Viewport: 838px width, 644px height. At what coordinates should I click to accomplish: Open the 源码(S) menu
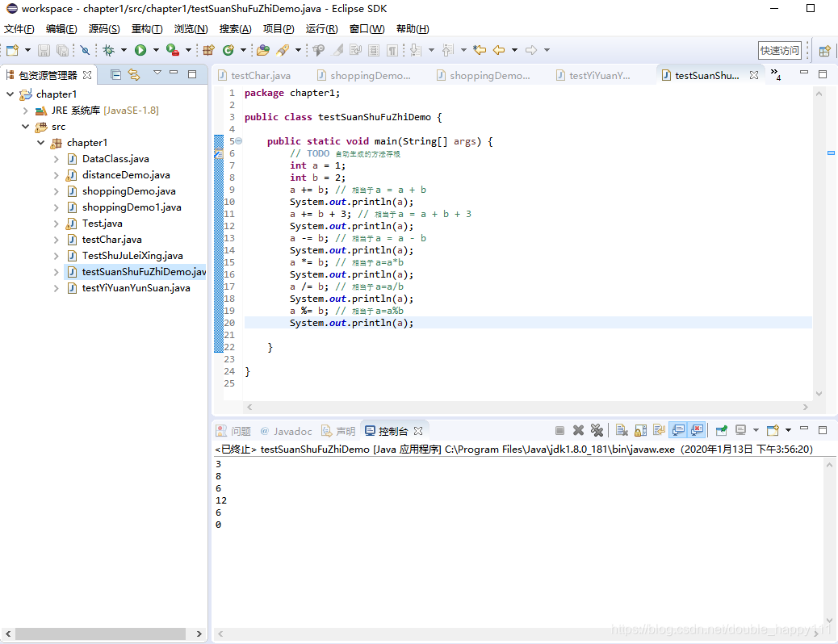point(104,29)
